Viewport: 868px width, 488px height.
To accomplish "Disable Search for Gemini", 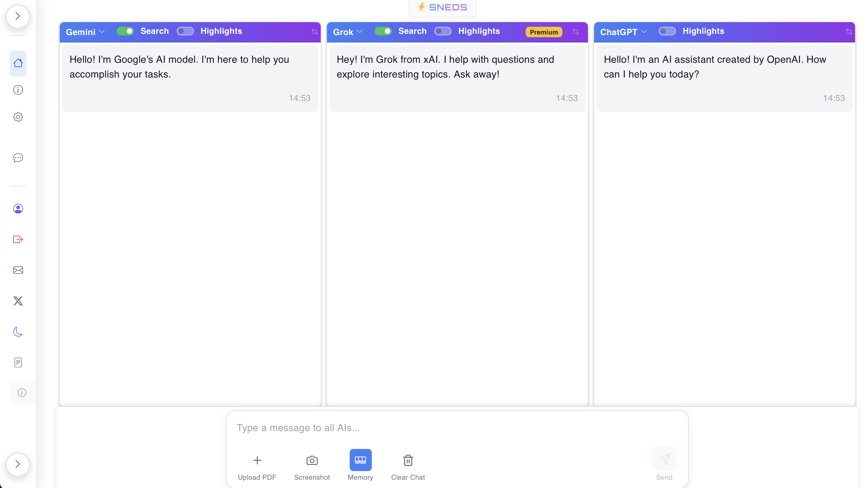I will [x=125, y=31].
